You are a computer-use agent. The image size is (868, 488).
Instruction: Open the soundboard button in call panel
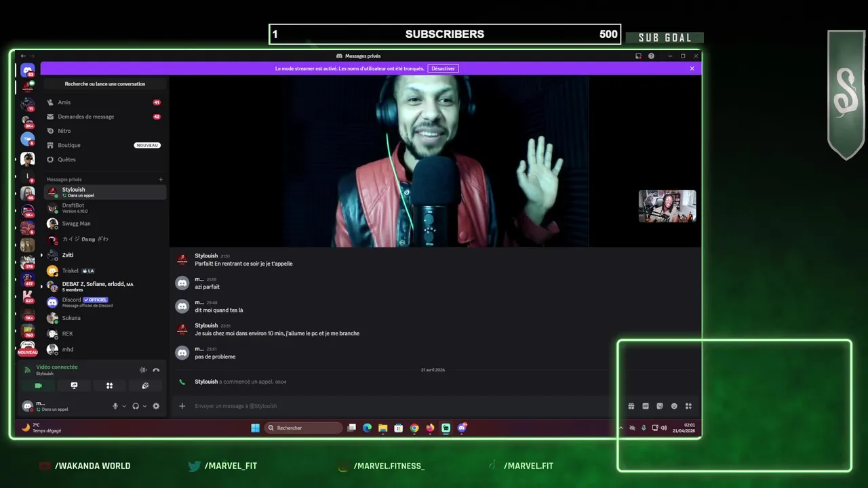(145, 386)
